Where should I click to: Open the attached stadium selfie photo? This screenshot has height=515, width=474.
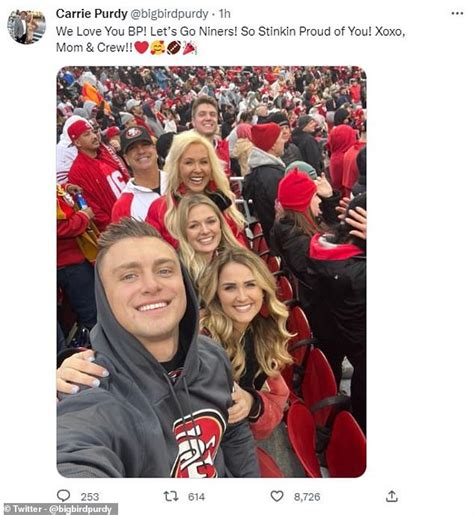[211, 272]
